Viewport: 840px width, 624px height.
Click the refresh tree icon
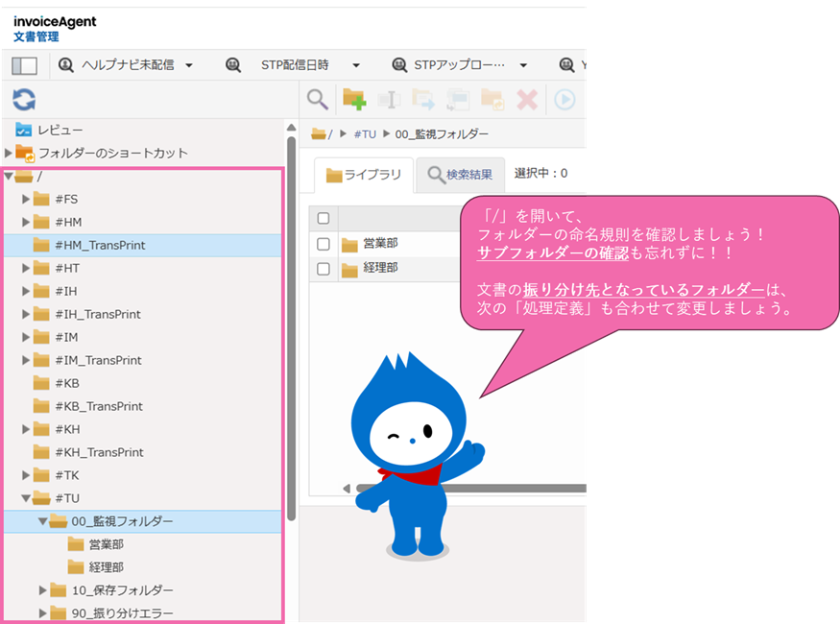click(x=24, y=99)
